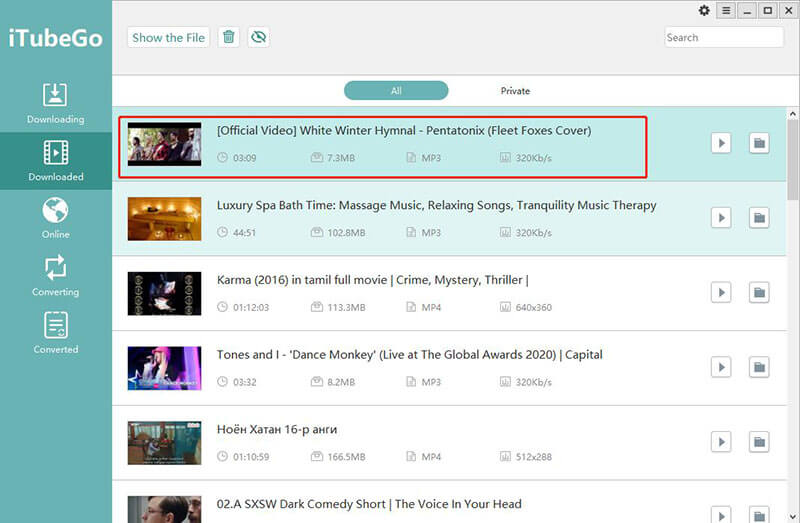Image resolution: width=800 pixels, height=523 pixels.
Task: Click the iTubeGo logo
Action: point(55,38)
